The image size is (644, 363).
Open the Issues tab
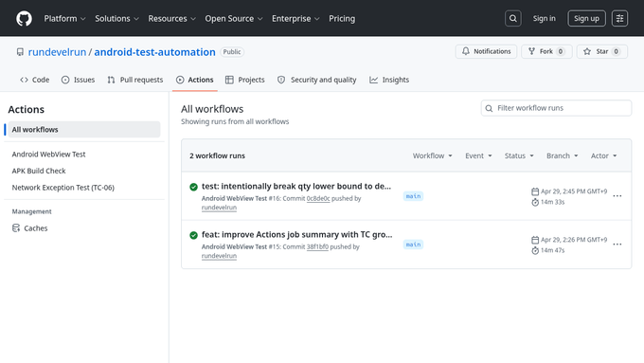(78, 80)
